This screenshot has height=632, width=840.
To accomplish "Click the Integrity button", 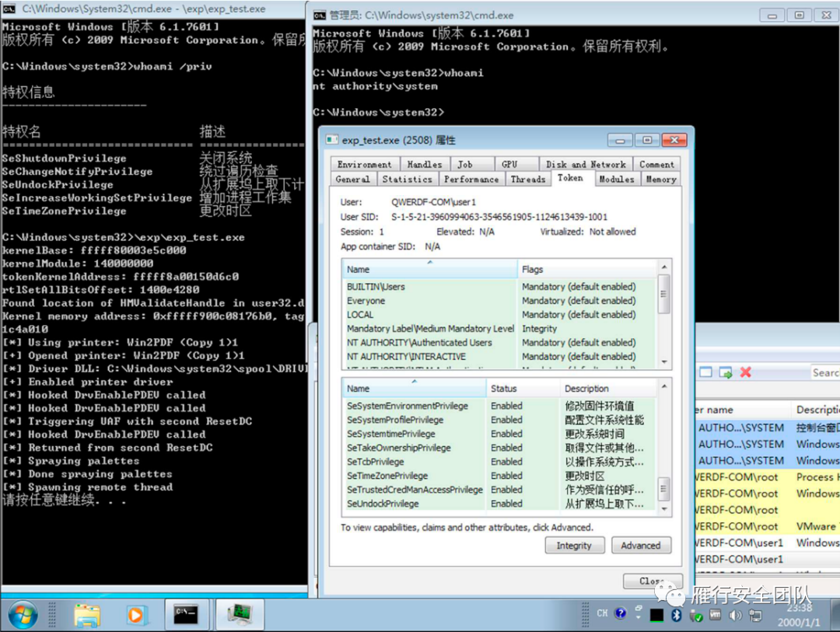I will [574, 545].
